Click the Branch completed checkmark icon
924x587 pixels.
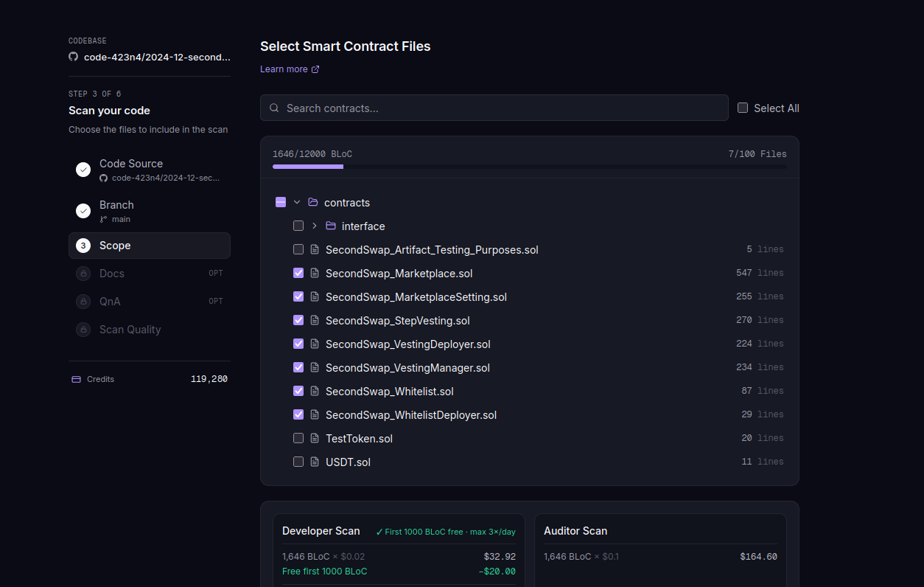click(83, 211)
